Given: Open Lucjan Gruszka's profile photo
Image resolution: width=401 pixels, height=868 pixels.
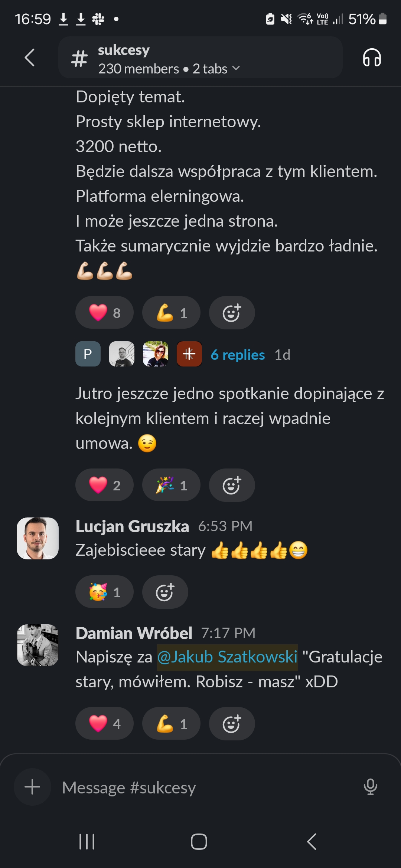Looking at the screenshot, I should (x=38, y=538).
